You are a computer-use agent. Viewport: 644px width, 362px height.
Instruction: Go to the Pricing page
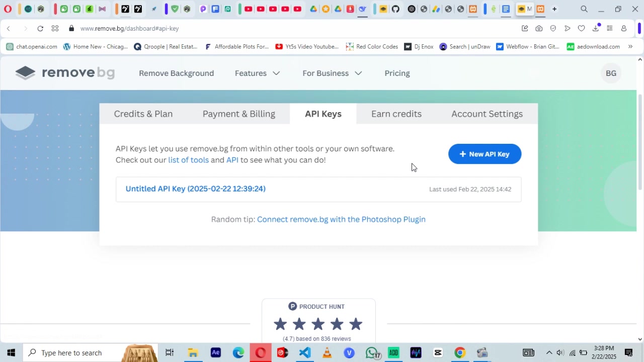tap(397, 73)
